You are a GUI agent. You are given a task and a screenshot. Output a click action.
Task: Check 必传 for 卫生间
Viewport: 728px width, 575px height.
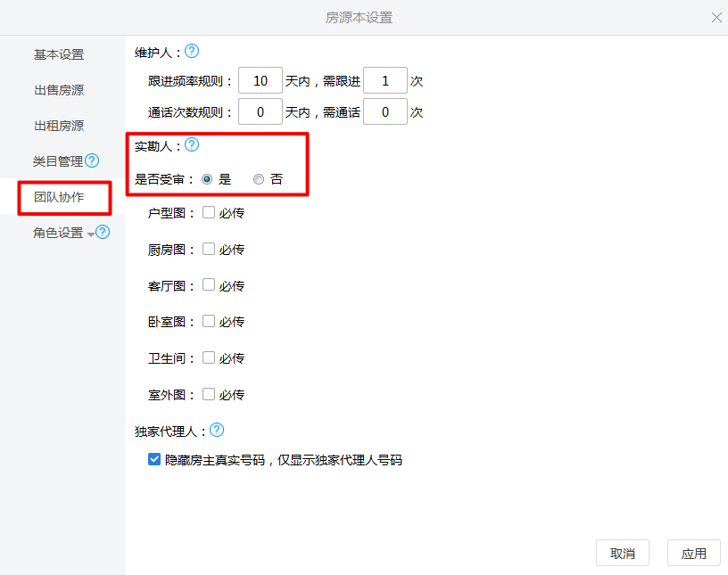click(x=209, y=357)
